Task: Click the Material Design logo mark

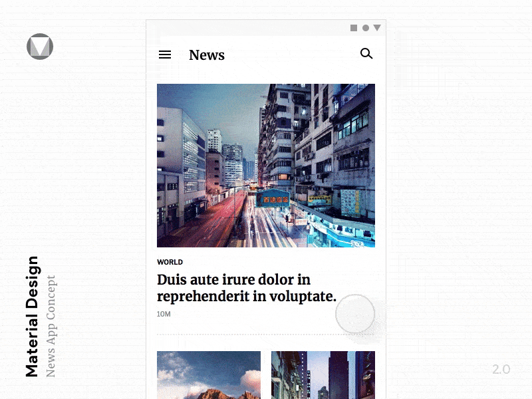Action: (x=40, y=47)
